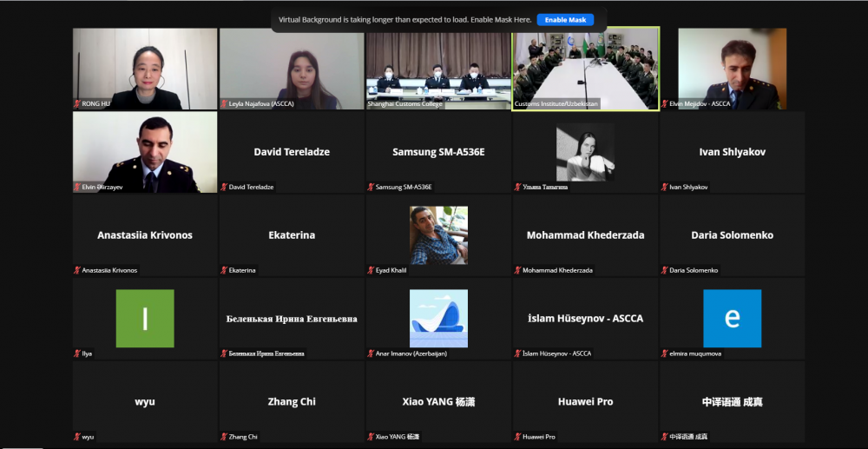The image size is (868, 449).
Task: Click muted mic icon beside Huawei Pro
Action: click(517, 437)
